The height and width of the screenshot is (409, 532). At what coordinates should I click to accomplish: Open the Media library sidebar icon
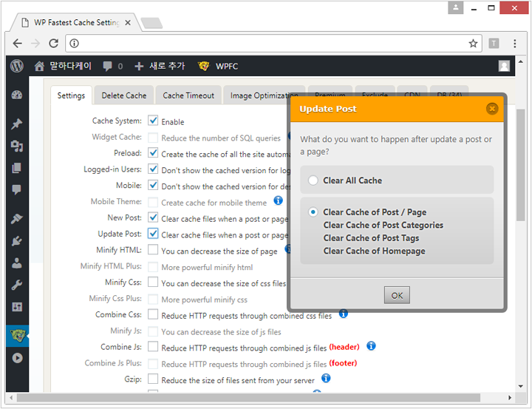click(x=16, y=146)
